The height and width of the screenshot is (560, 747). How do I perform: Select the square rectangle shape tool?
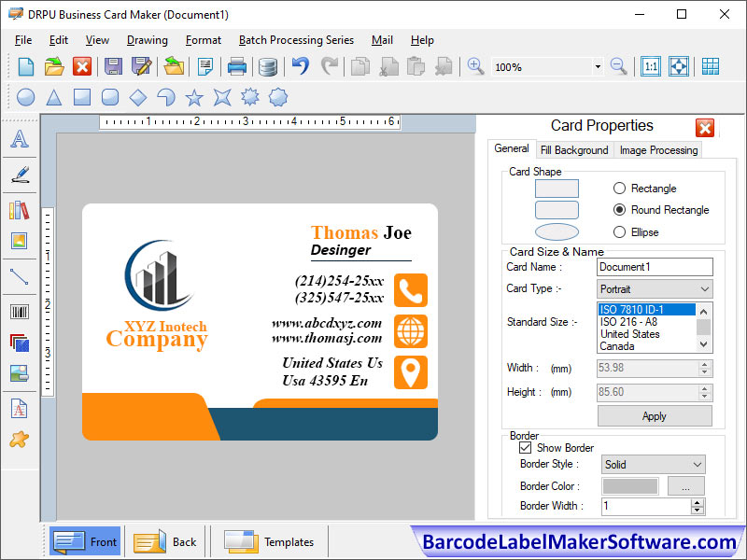[82, 97]
